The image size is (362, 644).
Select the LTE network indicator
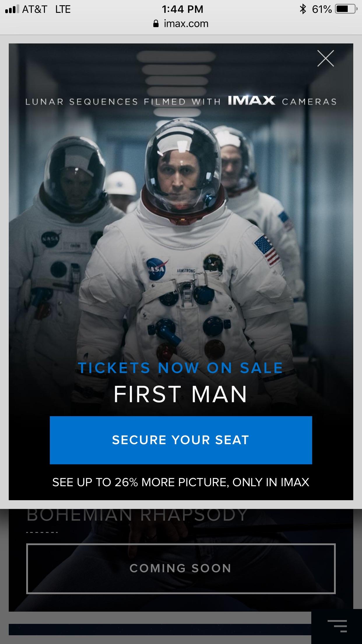(x=63, y=9)
